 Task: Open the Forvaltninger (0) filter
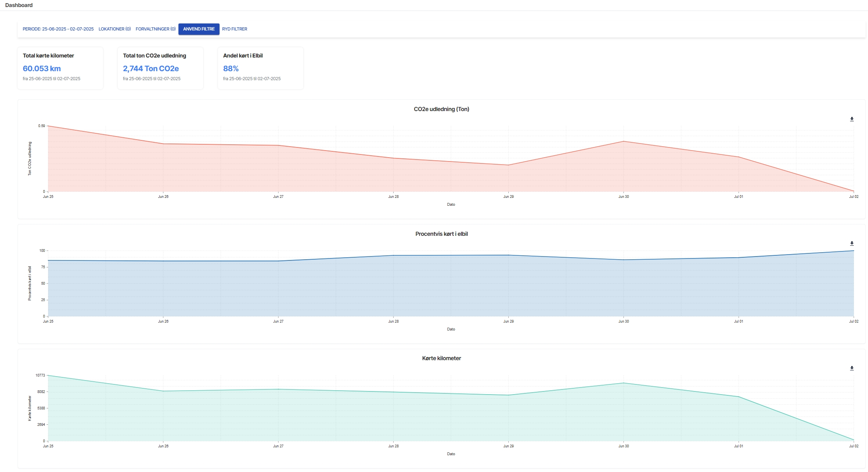pos(155,29)
